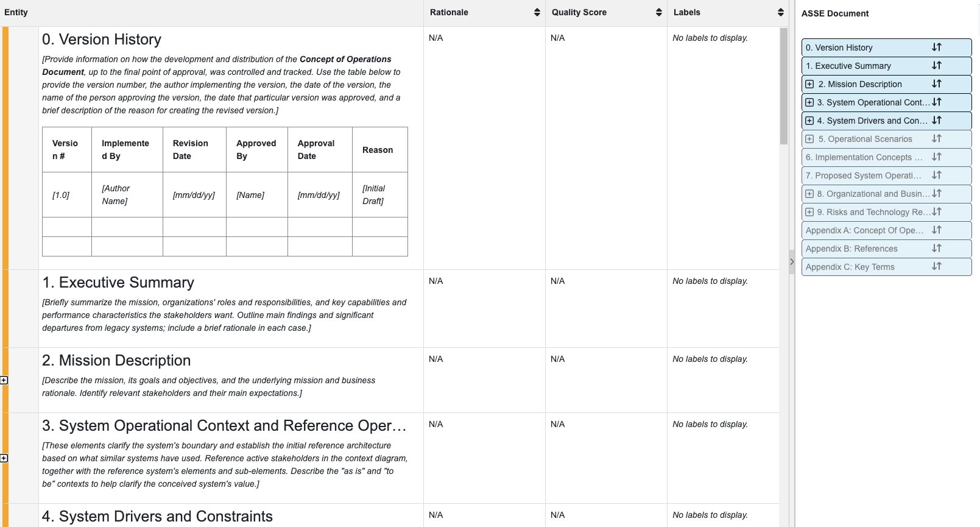Image resolution: width=980 pixels, height=527 pixels.
Task: Click reorder arrows for 7. Proposed System item
Action: pyautogui.click(x=936, y=175)
